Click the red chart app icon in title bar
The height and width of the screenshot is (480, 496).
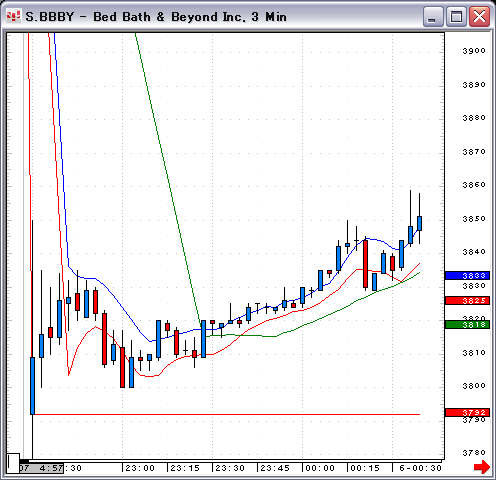coord(13,16)
